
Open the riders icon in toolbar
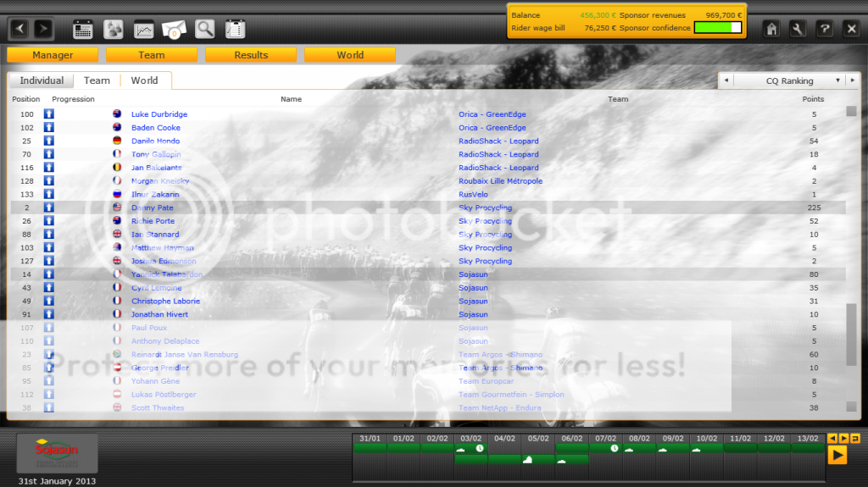(x=114, y=30)
